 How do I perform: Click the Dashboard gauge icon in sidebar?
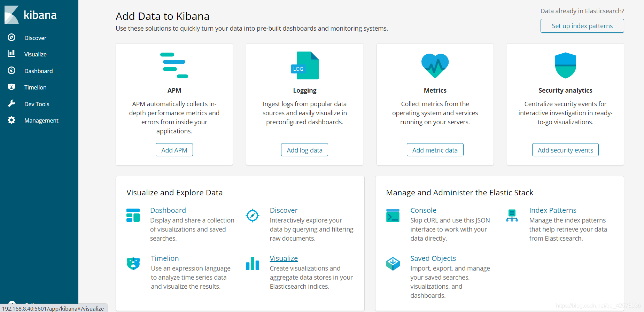(x=11, y=71)
